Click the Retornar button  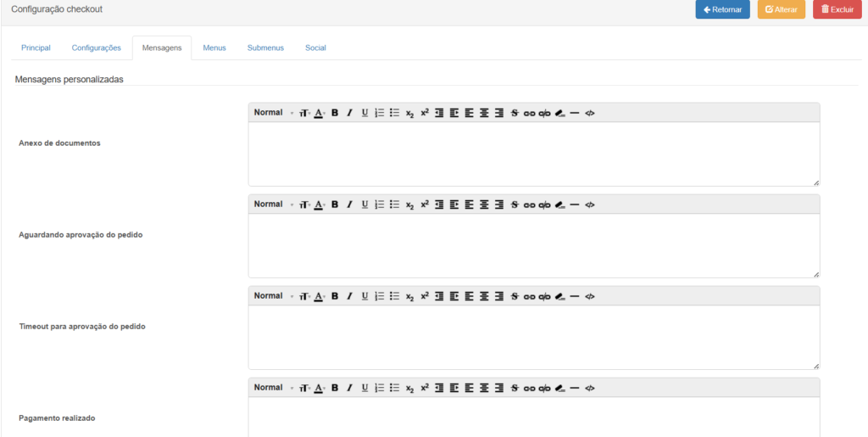(x=722, y=9)
